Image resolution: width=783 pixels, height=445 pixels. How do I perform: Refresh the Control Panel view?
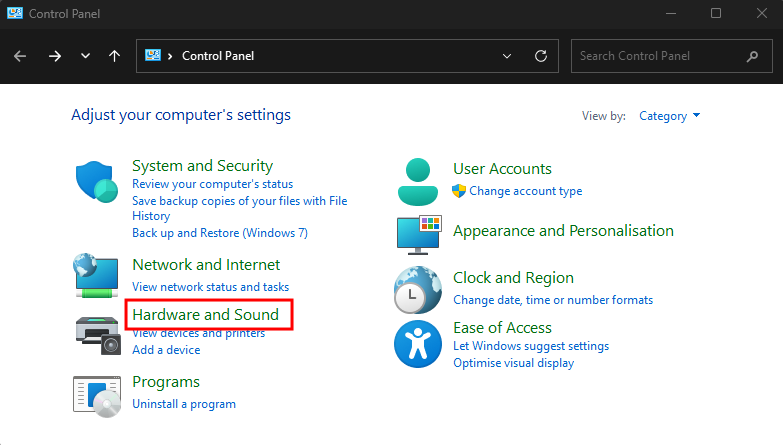click(541, 56)
